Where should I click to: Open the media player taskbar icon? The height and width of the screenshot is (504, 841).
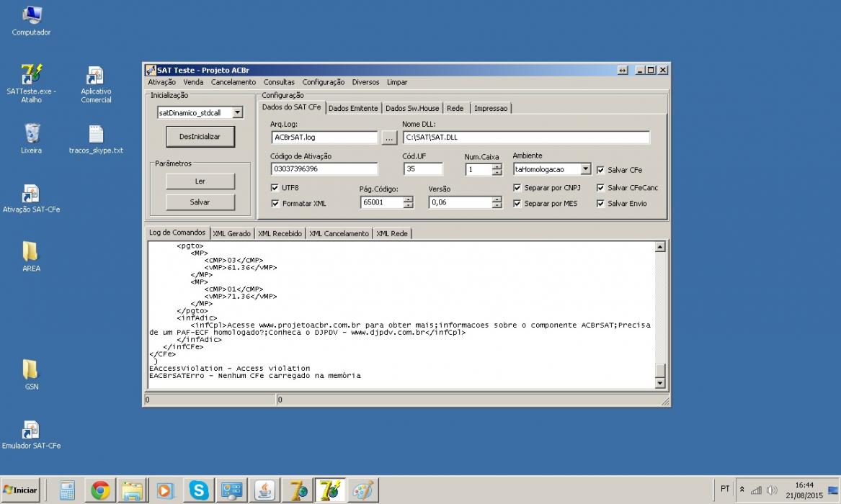pos(164,490)
